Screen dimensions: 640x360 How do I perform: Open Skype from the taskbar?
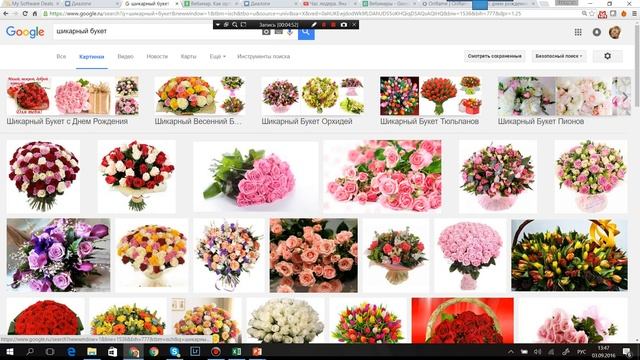175,351
